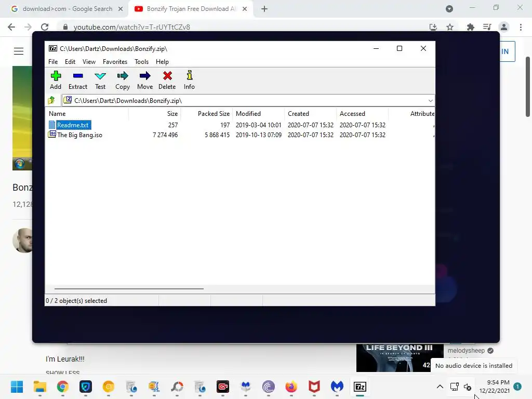Click the melodysheep channel name

[x=466, y=351]
